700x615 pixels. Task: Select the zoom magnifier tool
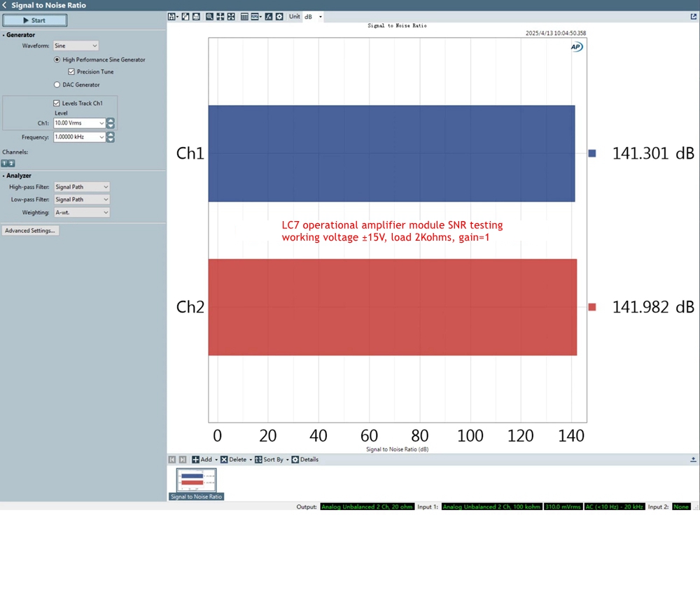pos(209,16)
